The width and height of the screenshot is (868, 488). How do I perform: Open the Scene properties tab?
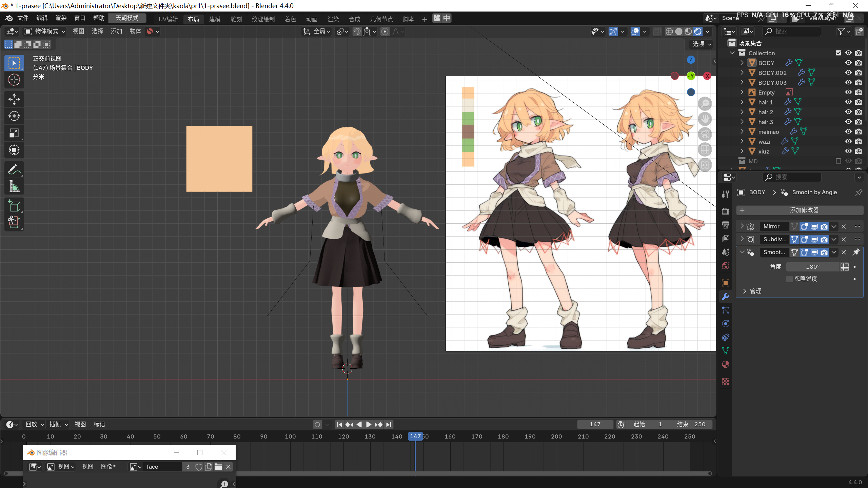pos(725,252)
